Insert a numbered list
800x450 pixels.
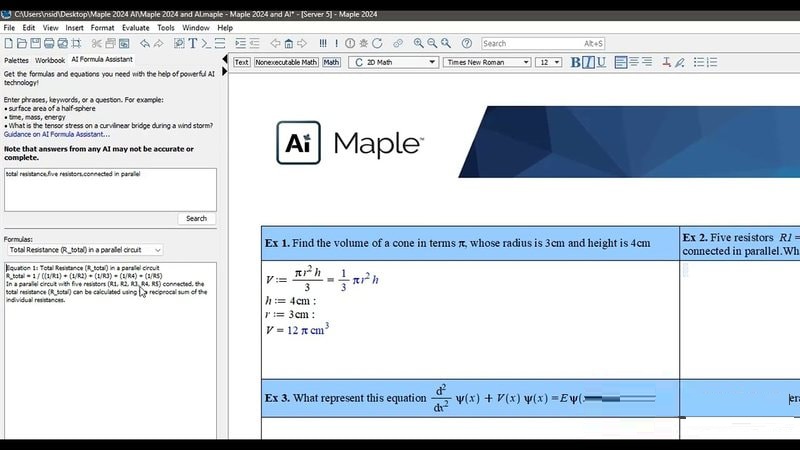click(712, 62)
